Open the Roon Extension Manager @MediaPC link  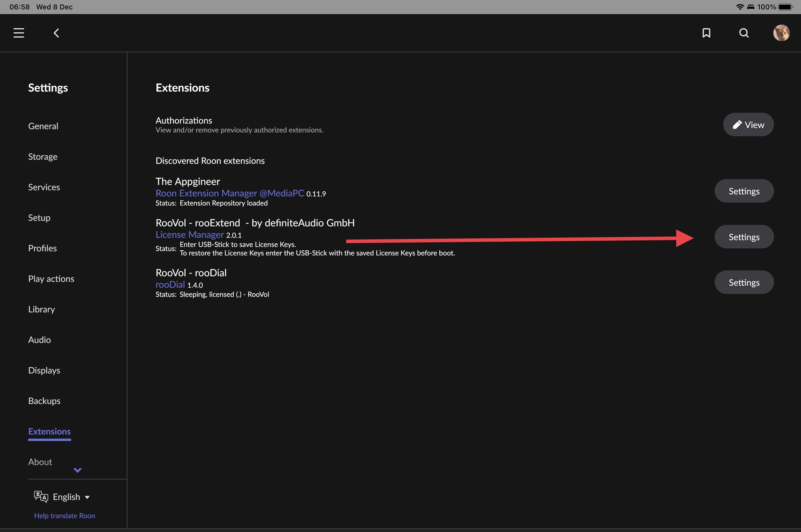(230, 193)
